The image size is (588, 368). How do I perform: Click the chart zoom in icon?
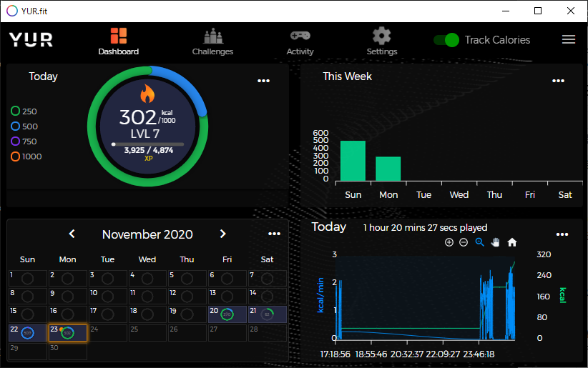point(449,242)
